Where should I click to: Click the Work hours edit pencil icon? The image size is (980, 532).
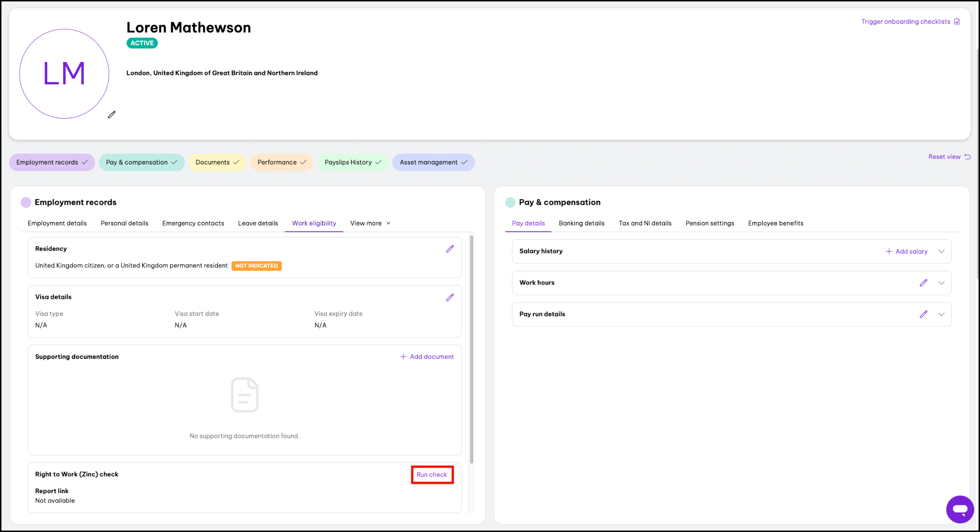click(x=923, y=283)
